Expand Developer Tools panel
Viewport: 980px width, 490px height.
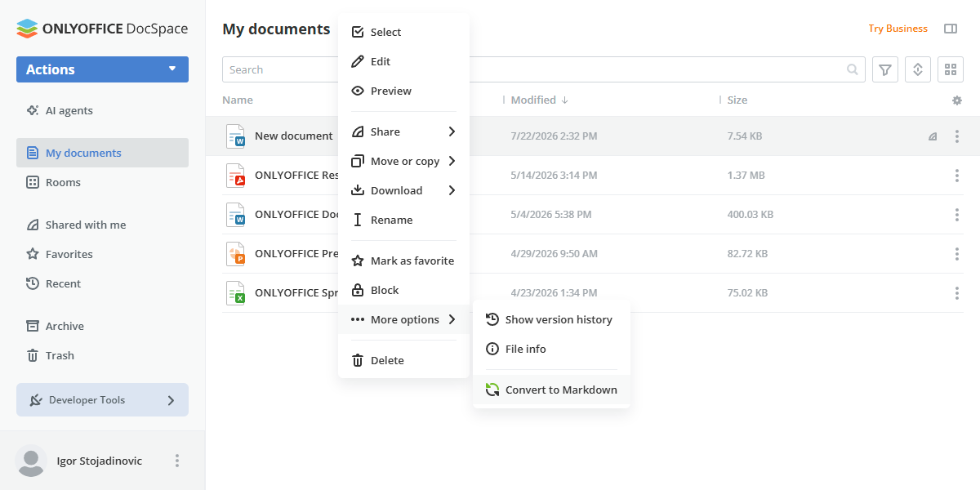[x=102, y=400]
